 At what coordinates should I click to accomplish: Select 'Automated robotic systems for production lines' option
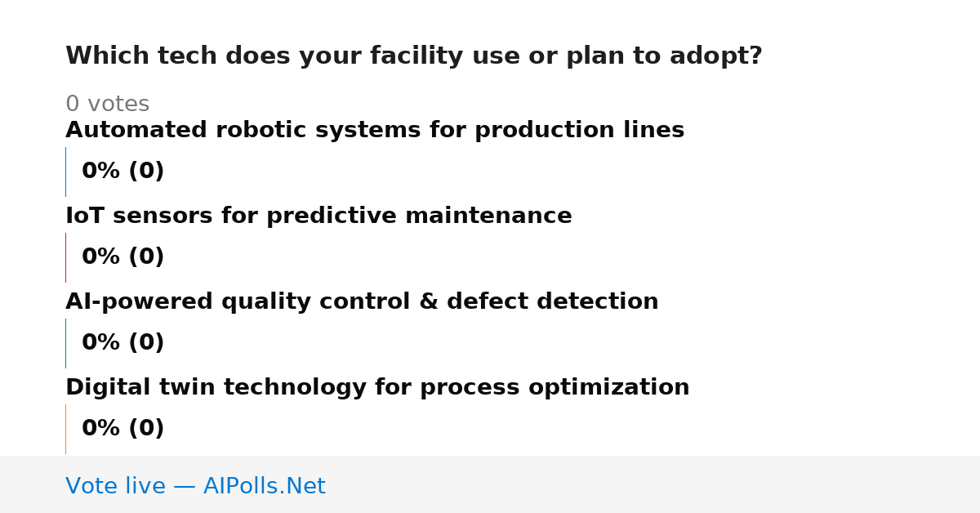tap(375, 131)
